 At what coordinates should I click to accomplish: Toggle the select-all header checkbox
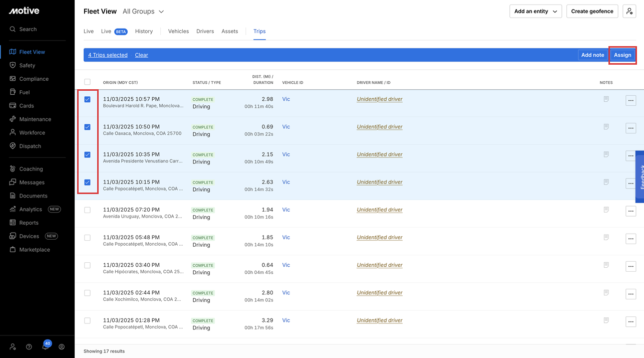pyautogui.click(x=88, y=82)
